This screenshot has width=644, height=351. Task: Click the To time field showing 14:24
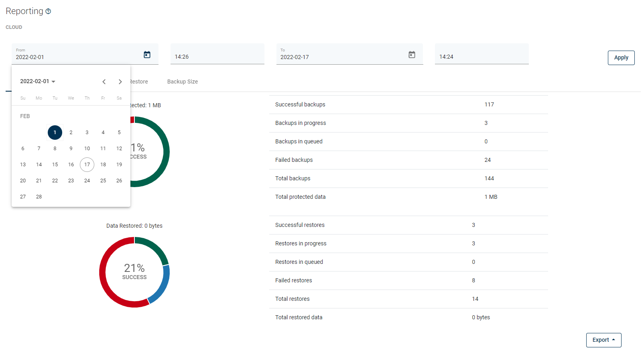(x=481, y=57)
